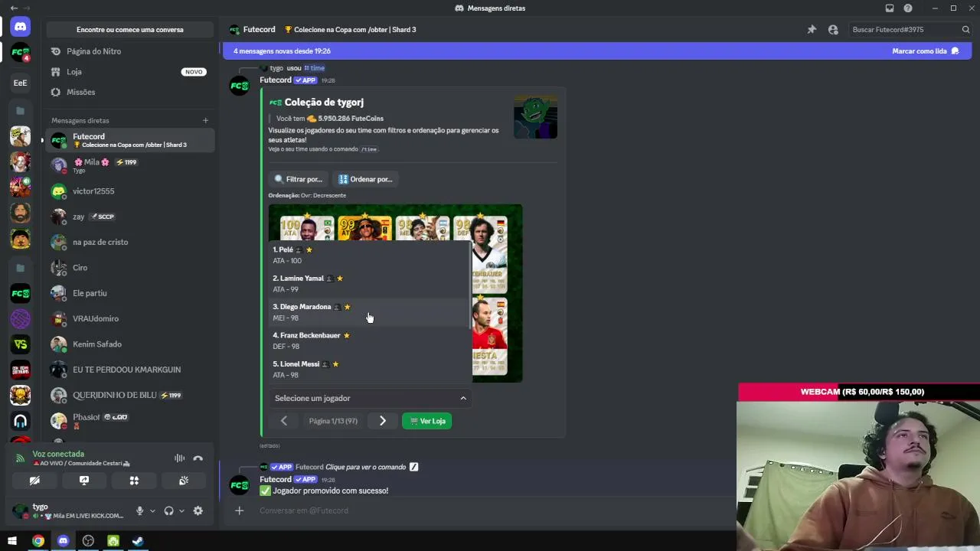The height and width of the screenshot is (551, 980).
Task: Click the Buscar Futecord#3975 search field
Action: click(x=910, y=30)
